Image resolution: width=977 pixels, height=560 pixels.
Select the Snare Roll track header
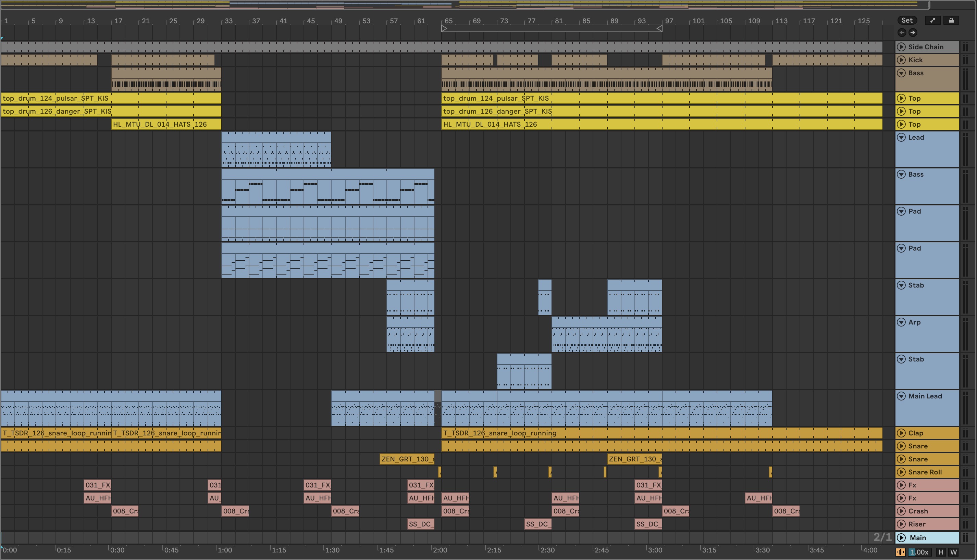927,472
